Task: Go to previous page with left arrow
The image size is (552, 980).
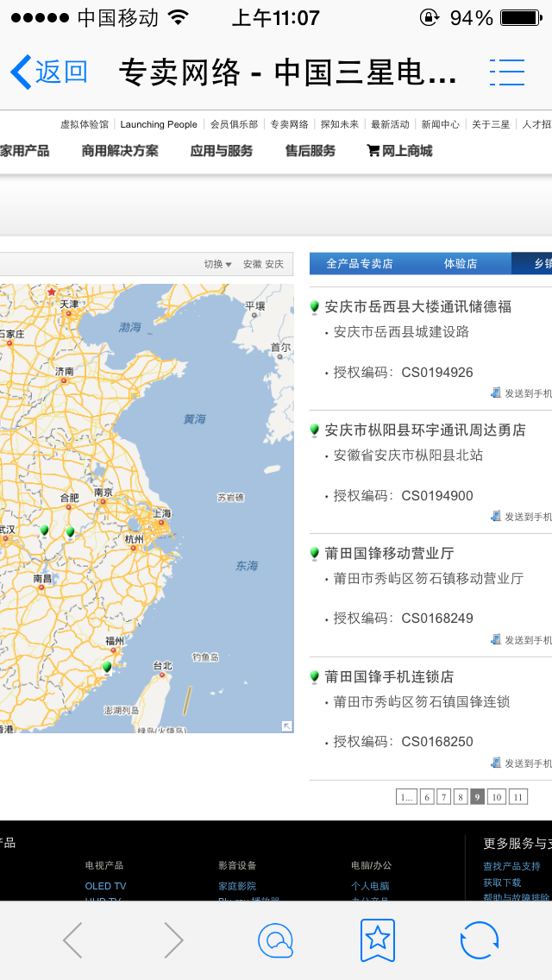Action: (72, 939)
